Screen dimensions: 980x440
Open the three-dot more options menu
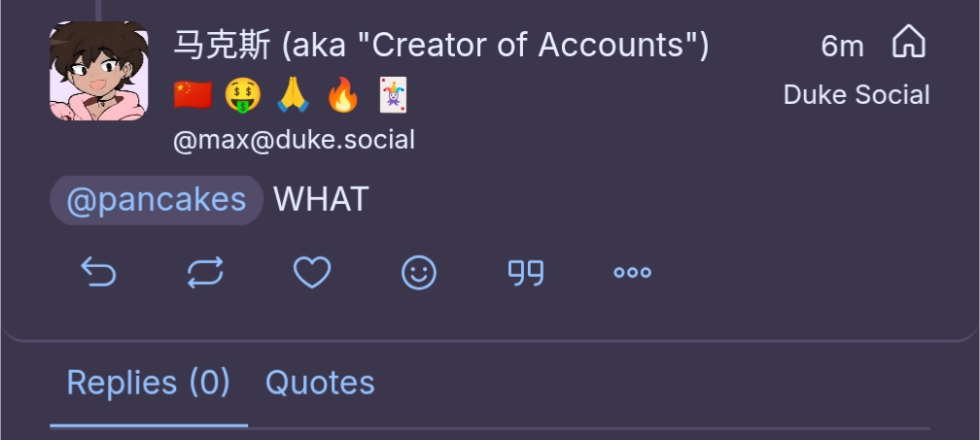(632, 273)
